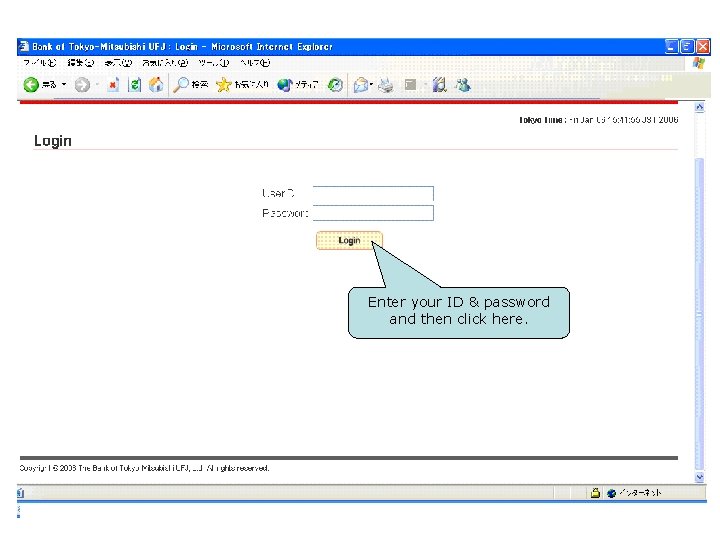Expand the Mail button dropdown arrow
This screenshot has height=540, width=720.
(371, 84)
